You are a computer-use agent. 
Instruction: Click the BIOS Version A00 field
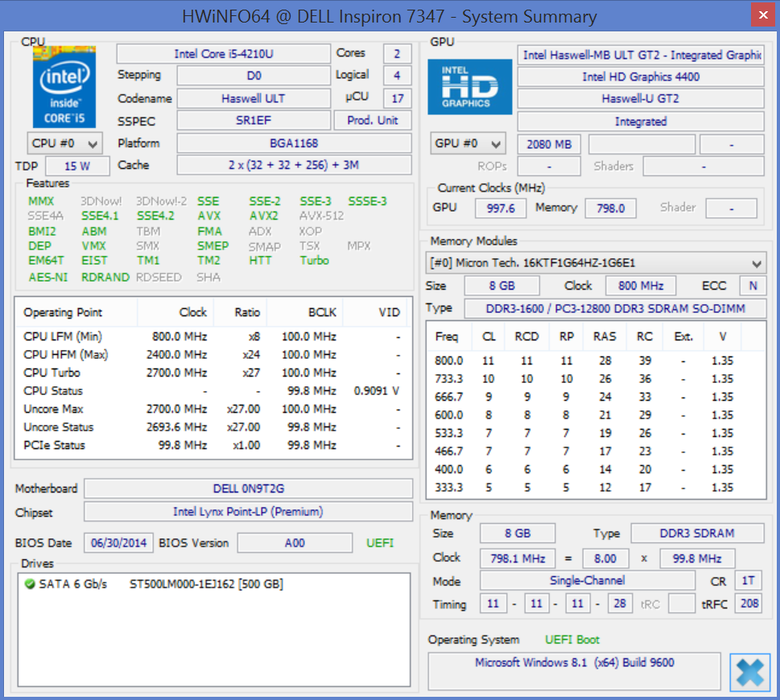pyautogui.click(x=295, y=543)
